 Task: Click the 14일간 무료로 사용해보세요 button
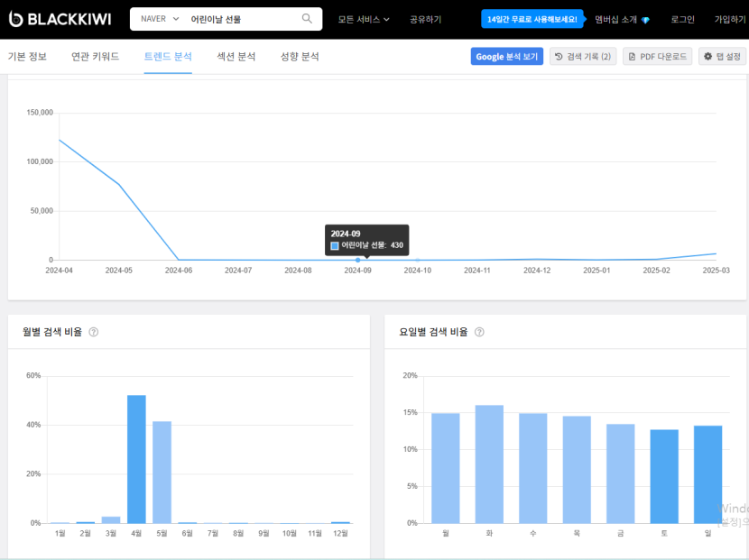(532, 19)
